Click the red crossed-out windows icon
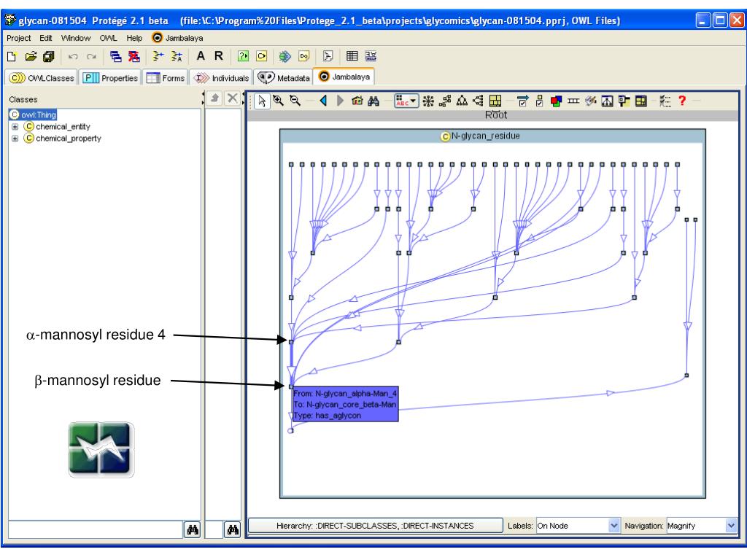This screenshot has width=747, height=560. pyautogui.click(x=134, y=57)
